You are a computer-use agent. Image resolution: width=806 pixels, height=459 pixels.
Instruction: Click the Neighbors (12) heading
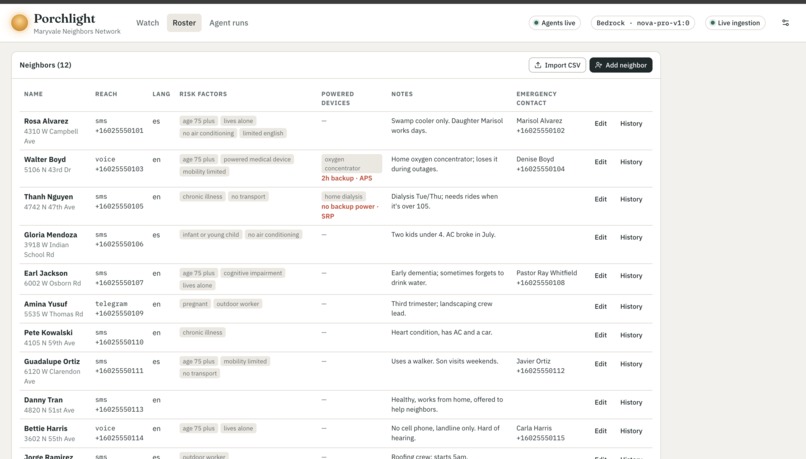pyautogui.click(x=45, y=65)
